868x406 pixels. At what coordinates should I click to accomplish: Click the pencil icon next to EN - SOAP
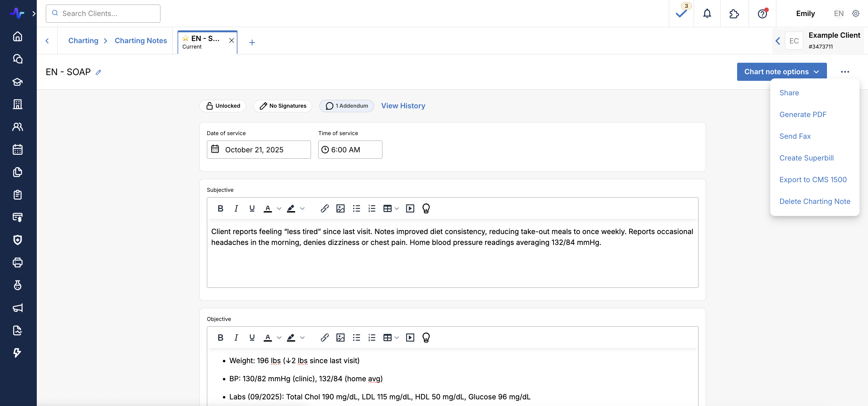[98, 72]
